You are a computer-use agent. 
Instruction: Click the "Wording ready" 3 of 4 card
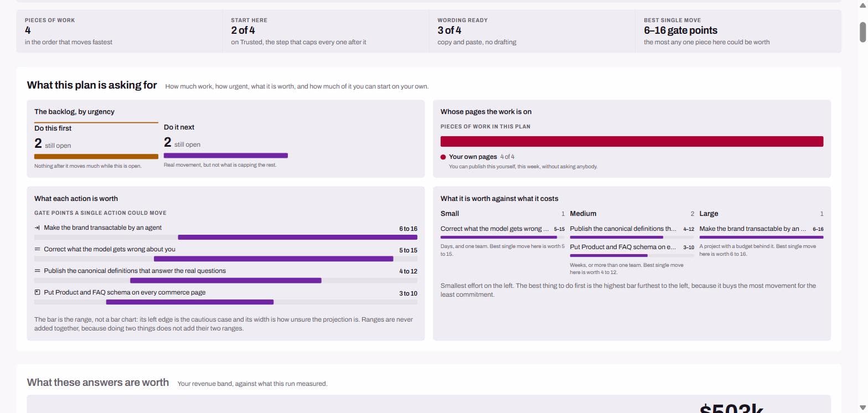[x=533, y=32]
